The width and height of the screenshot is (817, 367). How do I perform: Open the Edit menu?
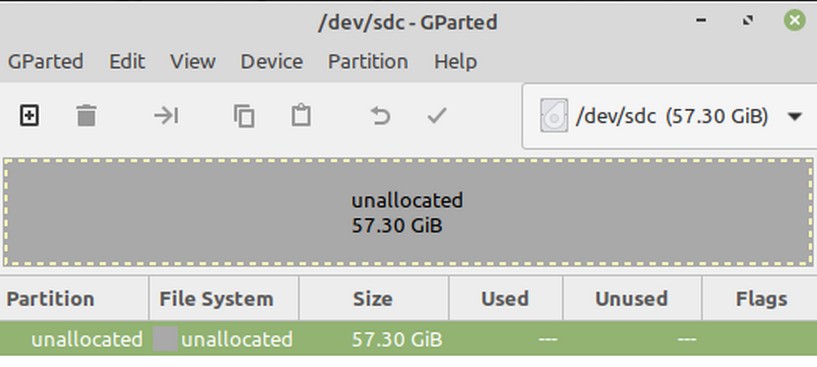coord(127,62)
